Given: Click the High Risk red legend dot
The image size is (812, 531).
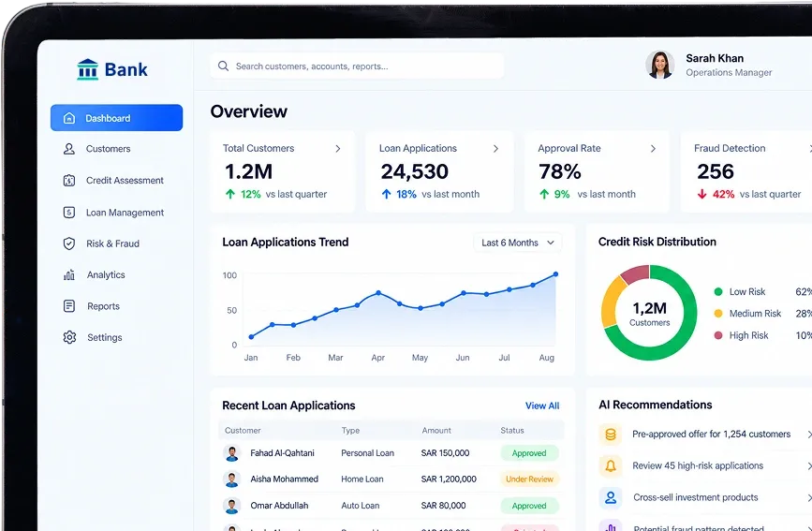Looking at the screenshot, I should [718, 335].
